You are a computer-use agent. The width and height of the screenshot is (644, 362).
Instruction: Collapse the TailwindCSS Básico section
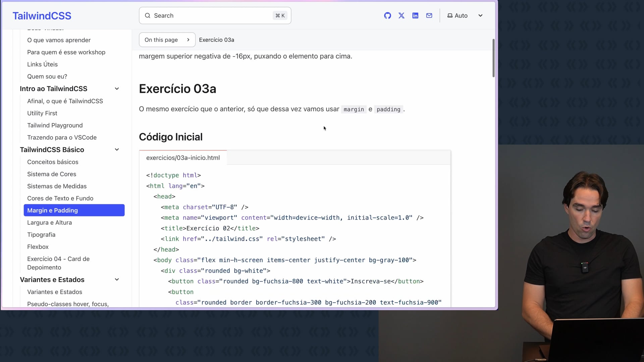(117, 150)
